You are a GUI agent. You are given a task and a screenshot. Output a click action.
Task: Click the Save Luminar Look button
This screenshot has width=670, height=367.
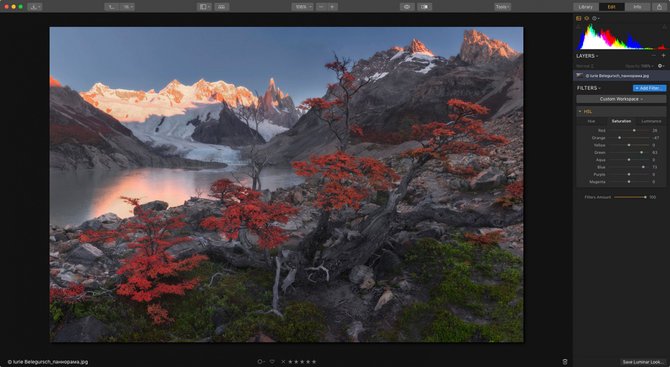(643, 362)
